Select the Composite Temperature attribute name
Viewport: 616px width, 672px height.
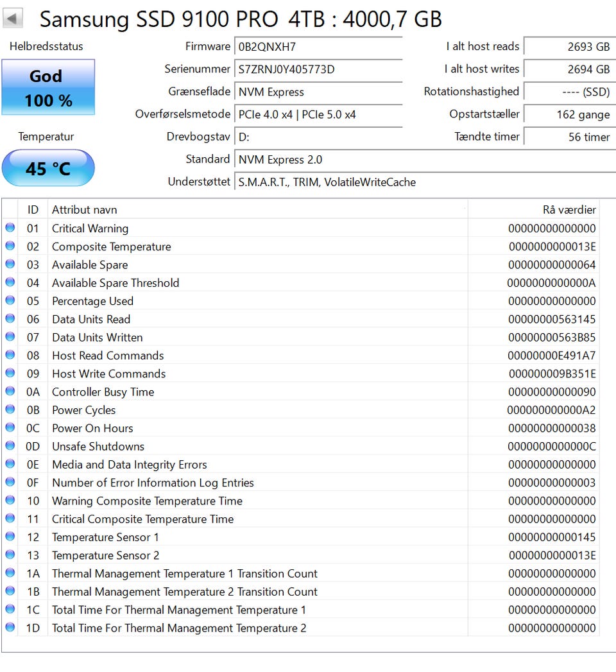click(112, 247)
